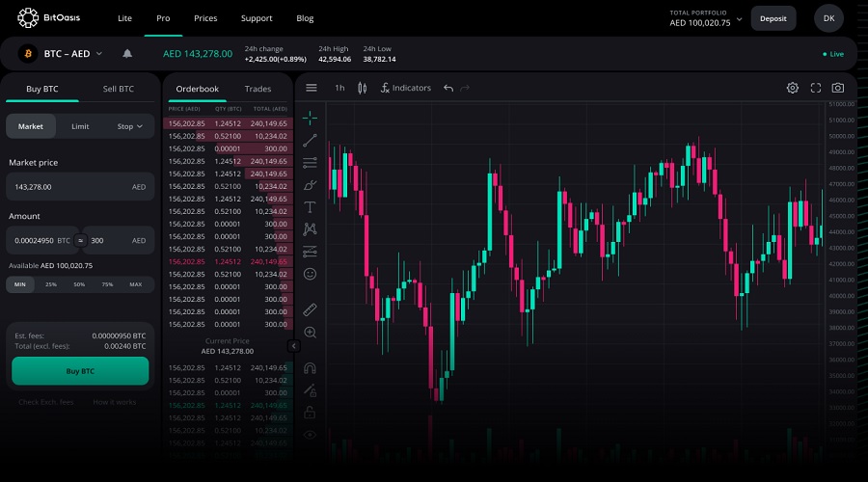Image resolution: width=868 pixels, height=482 pixels.
Task: Select the text annotation tool
Action: pos(310,207)
